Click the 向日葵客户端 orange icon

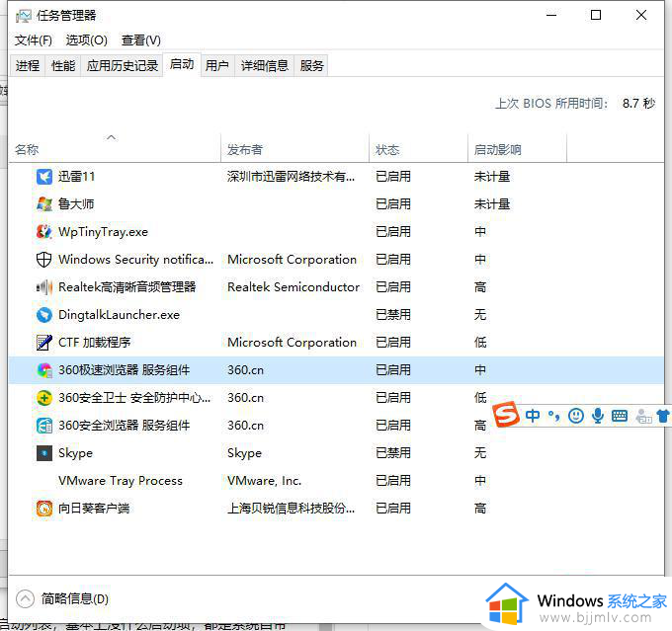(x=44, y=508)
